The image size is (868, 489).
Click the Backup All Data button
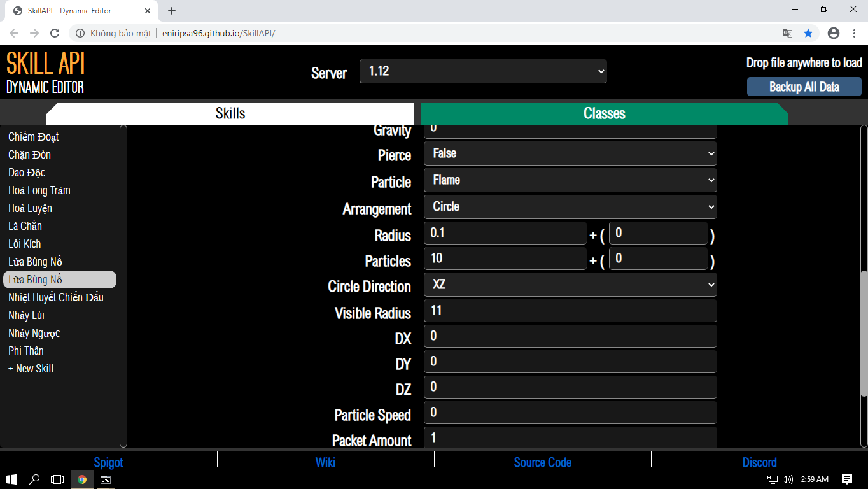click(x=804, y=87)
